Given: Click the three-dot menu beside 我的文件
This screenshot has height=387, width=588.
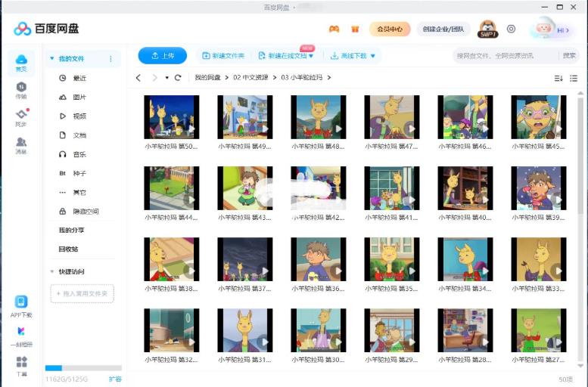Looking at the screenshot, I should 110,59.
